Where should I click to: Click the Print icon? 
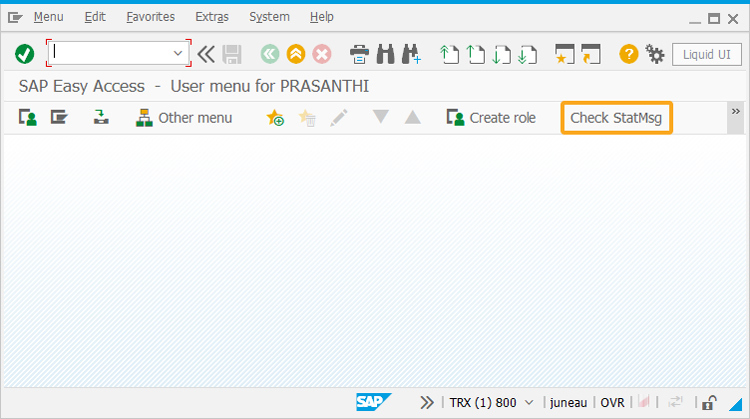[359, 54]
